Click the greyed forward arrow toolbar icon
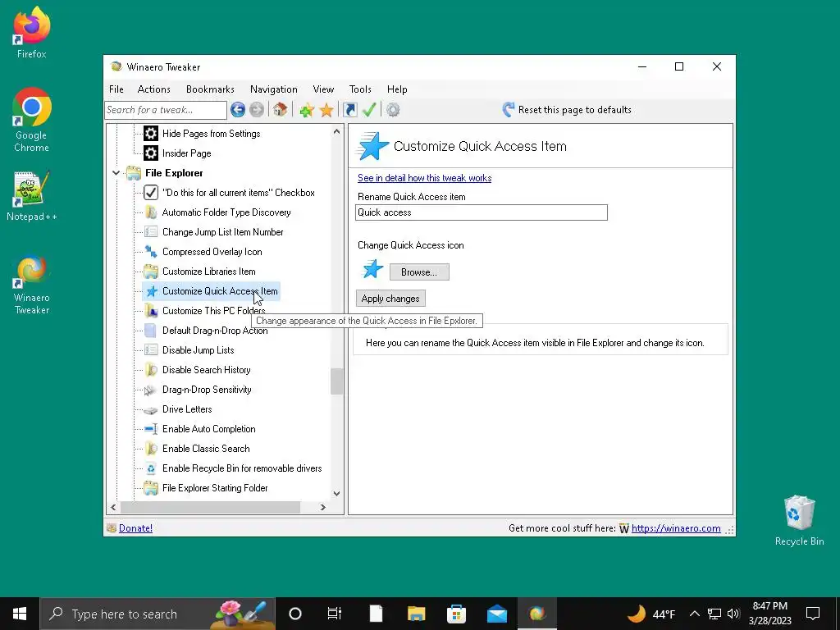 (x=257, y=110)
